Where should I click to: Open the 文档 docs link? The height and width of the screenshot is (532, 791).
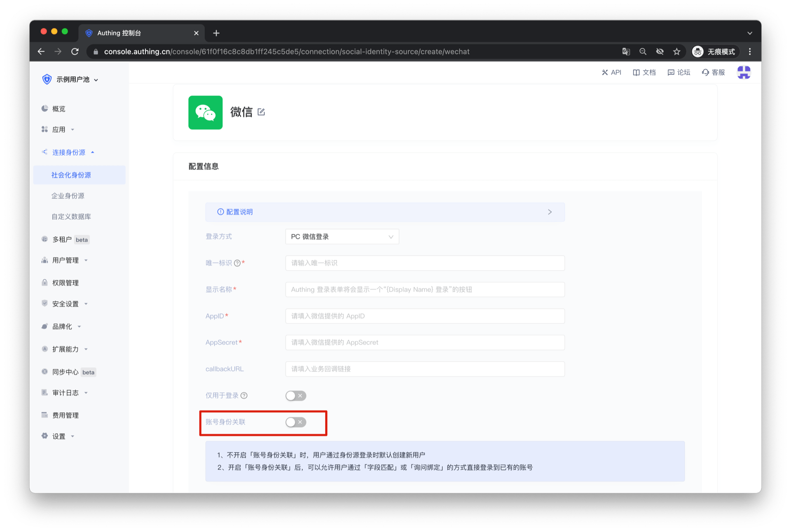644,72
